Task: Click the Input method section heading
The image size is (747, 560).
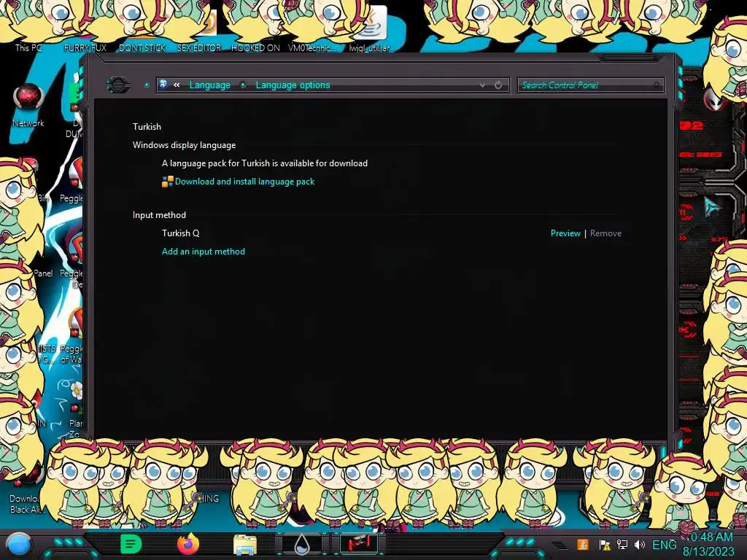Action: 159,215
